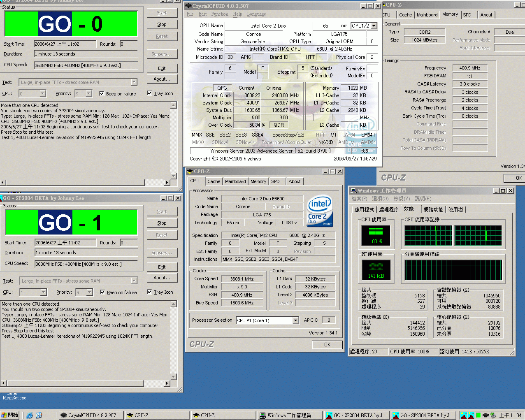Open the Processor Selection dropdown in CPU-Z

(x=295, y=320)
